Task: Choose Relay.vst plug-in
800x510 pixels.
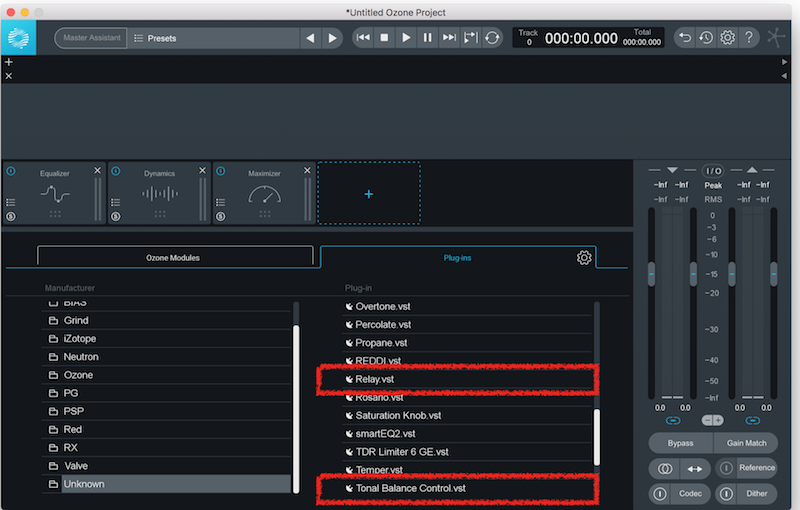Action: click(x=467, y=379)
